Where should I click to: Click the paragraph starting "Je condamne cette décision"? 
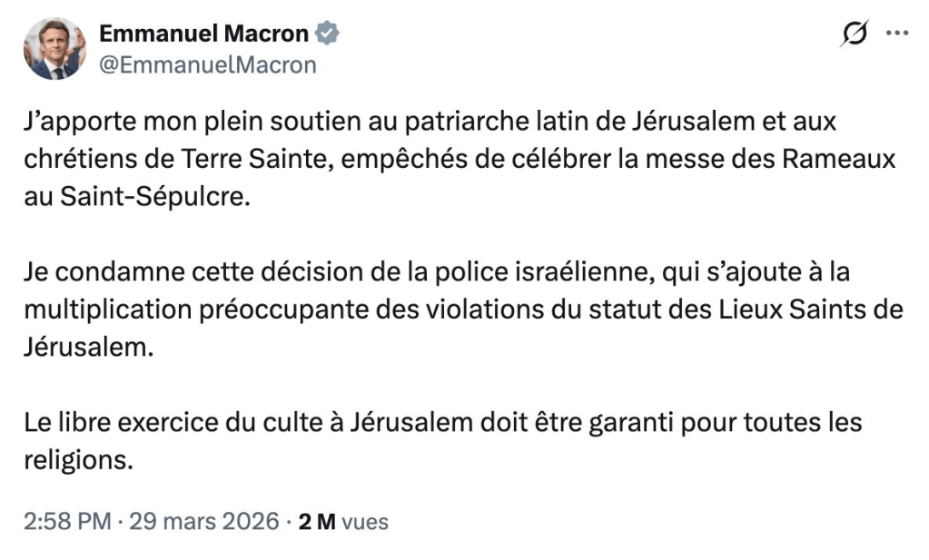pyautogui.click(x=454, y=309)
